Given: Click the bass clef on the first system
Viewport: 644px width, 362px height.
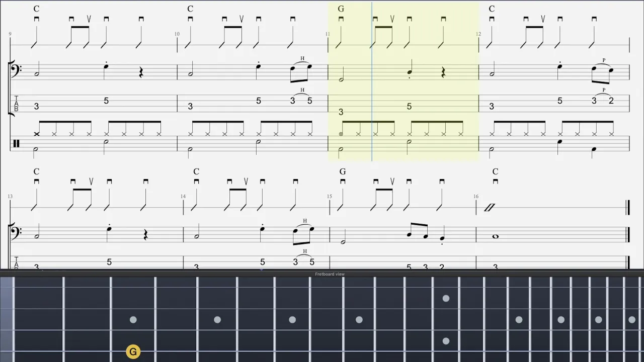Looking at the screenshot, I should pos(16,70).
